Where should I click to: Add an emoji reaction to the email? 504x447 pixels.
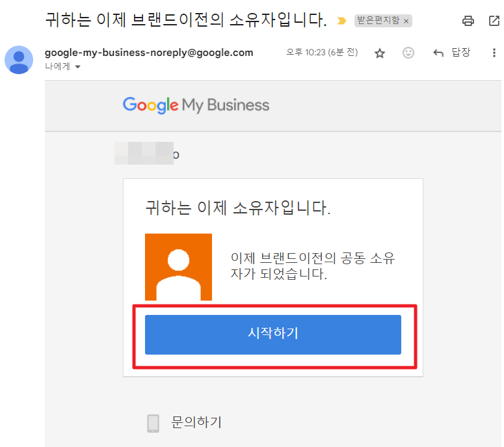pyautogui.click(x=408, y=53)
